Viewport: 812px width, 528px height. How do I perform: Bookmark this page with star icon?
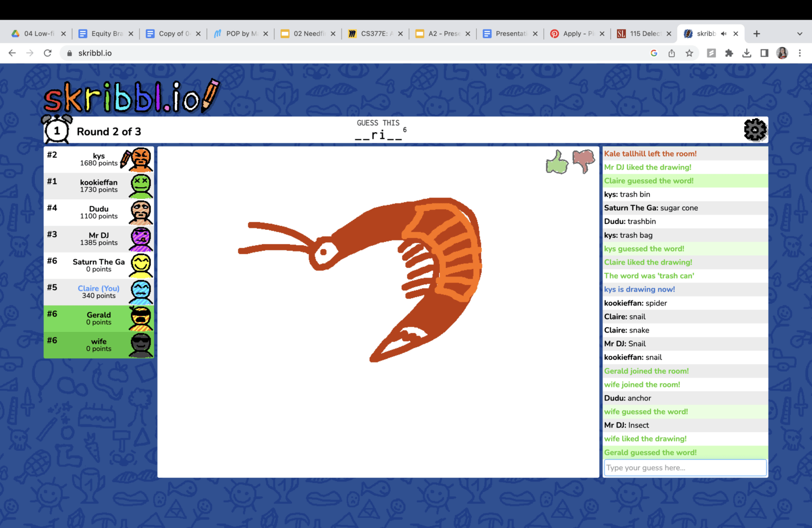[689, 53]
